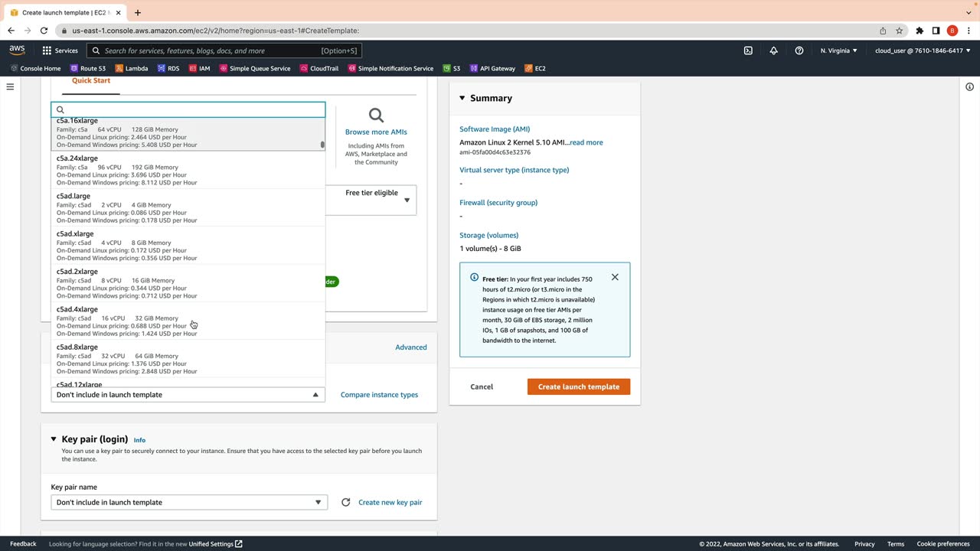The height and width of the screenshot is (551, 980).
Task: Open the browser extensions puzzle icon
Action: point(920,31)
